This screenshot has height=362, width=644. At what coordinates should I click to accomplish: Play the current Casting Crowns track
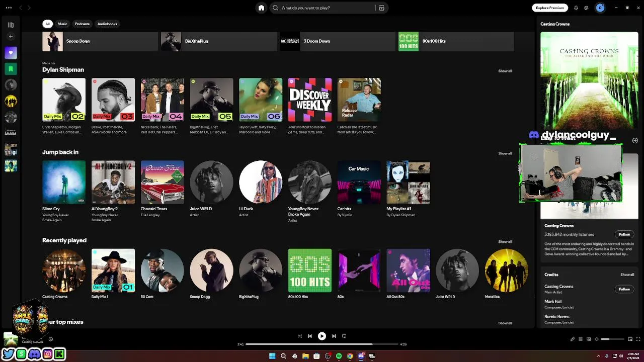[322, 336]
